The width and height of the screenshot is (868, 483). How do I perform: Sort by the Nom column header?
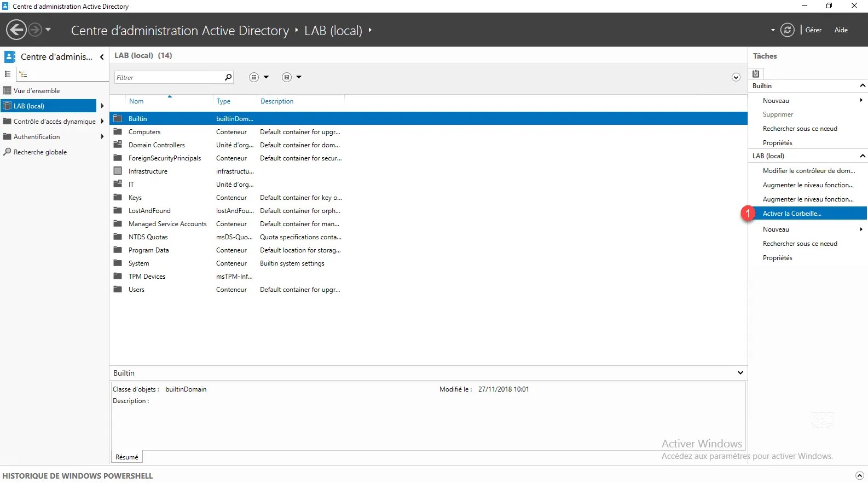(136, 101)
